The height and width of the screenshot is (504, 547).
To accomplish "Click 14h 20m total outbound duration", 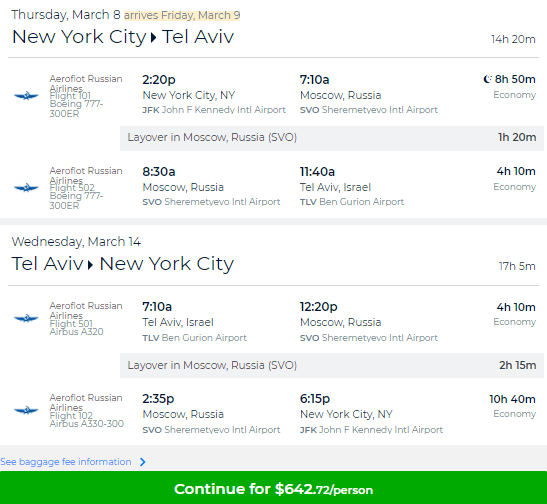I will coord(513,39).
